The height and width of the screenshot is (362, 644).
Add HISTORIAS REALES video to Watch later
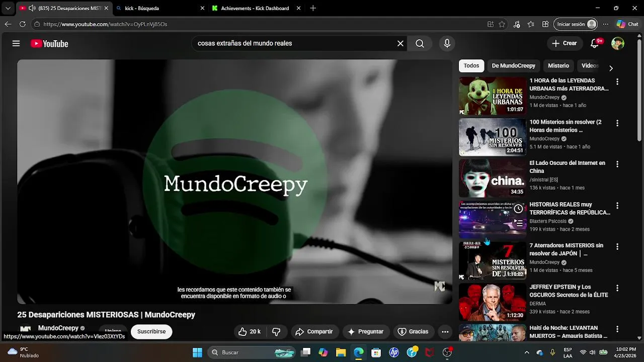(x=518, y=209)
